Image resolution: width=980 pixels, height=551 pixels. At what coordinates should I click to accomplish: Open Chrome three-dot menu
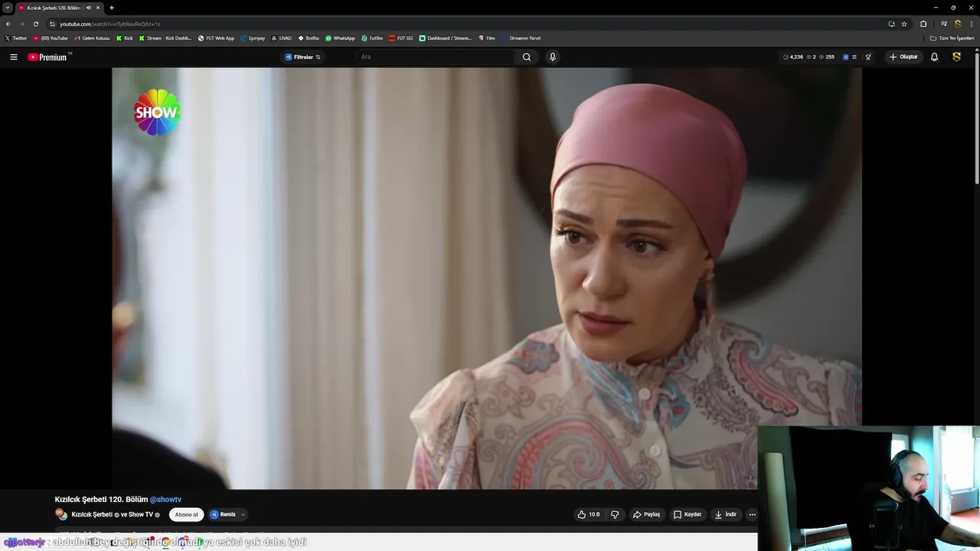971,24
